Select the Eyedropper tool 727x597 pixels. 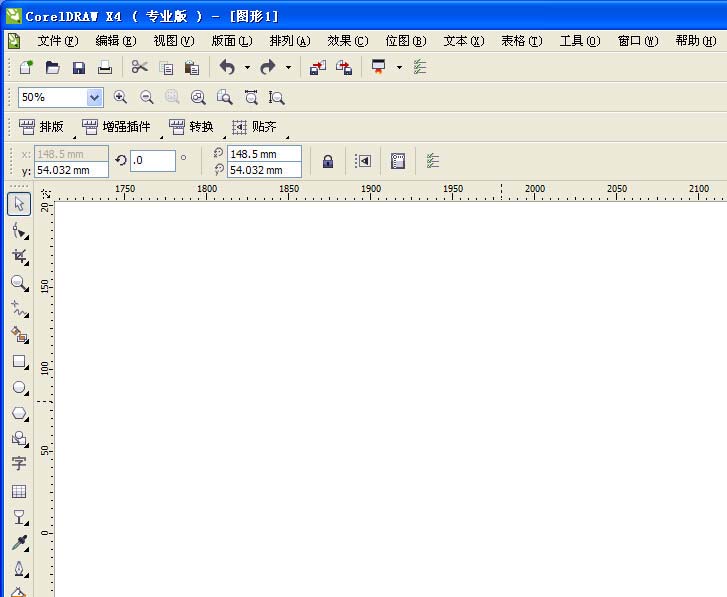19,543
